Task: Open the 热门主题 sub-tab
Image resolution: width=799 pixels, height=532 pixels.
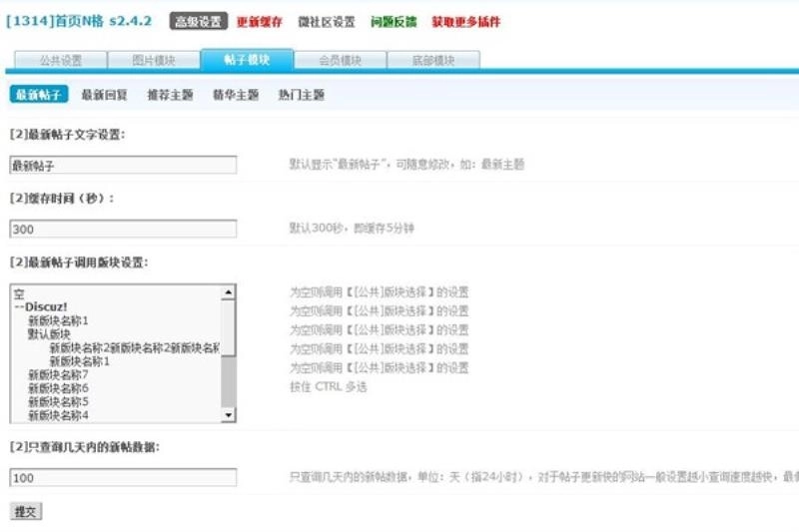Action: pyautogui.click(x=302, y=95)
